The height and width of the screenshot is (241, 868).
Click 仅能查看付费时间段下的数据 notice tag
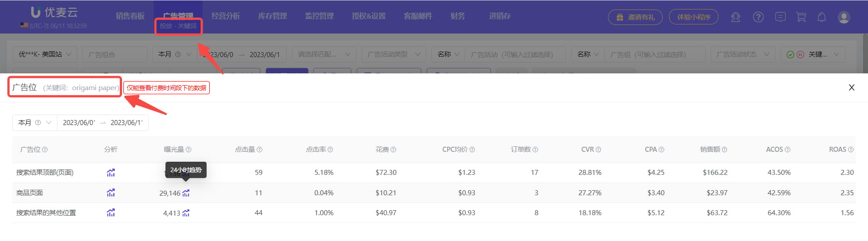click(166, 88)
